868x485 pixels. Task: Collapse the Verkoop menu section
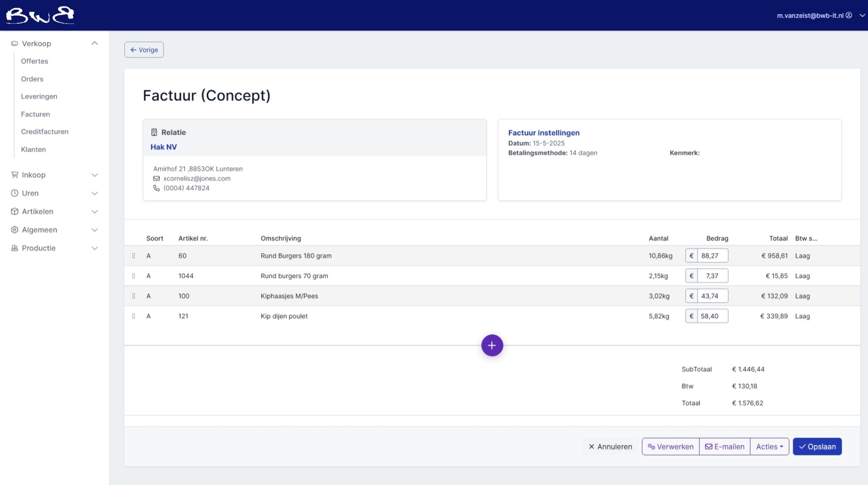point(95,44)
